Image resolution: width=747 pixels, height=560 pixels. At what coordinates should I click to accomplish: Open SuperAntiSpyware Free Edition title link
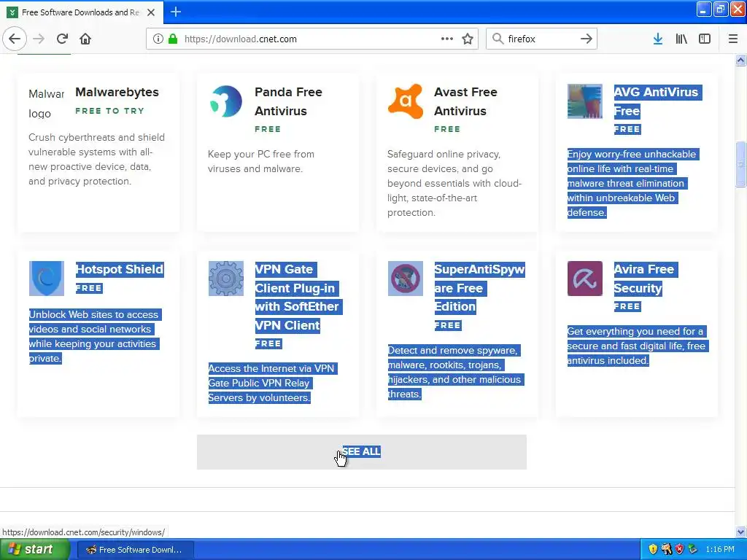(x=479, y=287)
